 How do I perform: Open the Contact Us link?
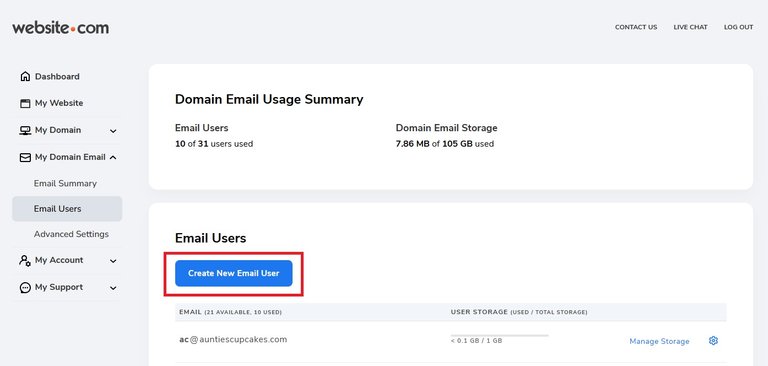[636, 27]
